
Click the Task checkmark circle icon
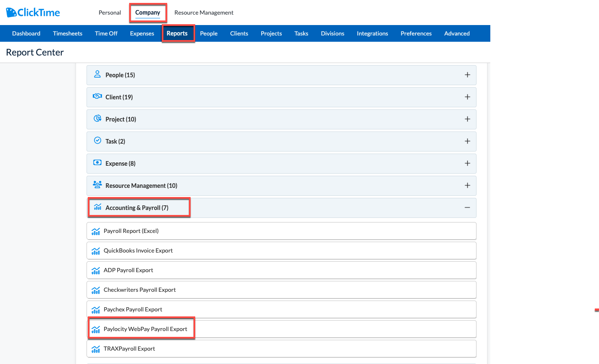pos(97,140)
